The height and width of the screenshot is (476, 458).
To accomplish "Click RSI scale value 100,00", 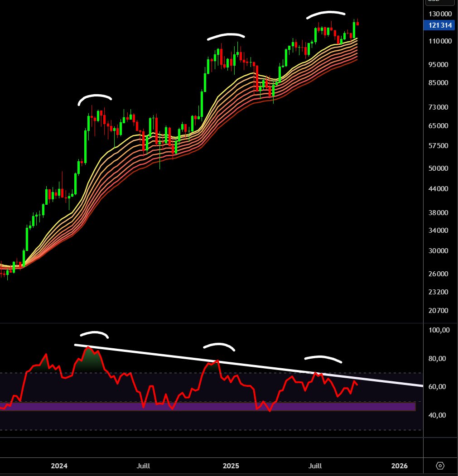I will (x=439, y=330).
